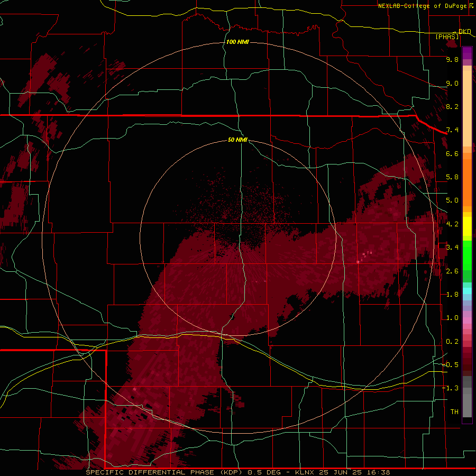The height and width of the screenshot is (476, 476).
Task: Click the 5.0 value on color scale
Action: point(452,200)
